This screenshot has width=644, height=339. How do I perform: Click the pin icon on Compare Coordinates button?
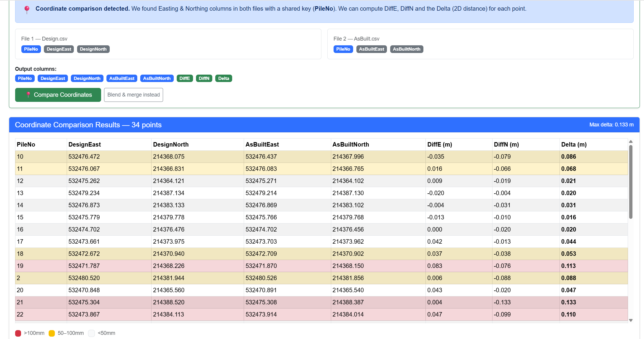coord(28,95)
